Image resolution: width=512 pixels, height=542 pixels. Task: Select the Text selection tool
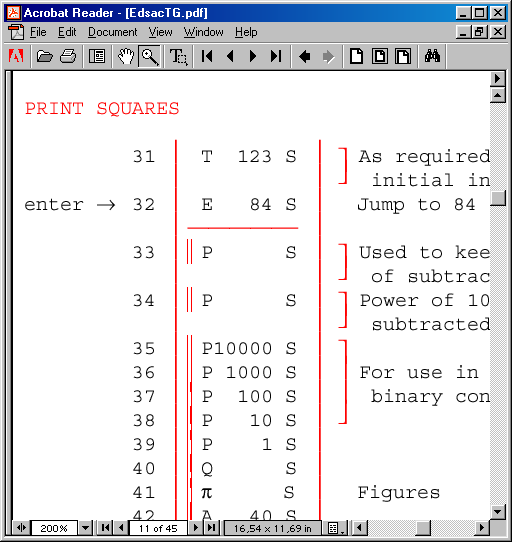178,56
